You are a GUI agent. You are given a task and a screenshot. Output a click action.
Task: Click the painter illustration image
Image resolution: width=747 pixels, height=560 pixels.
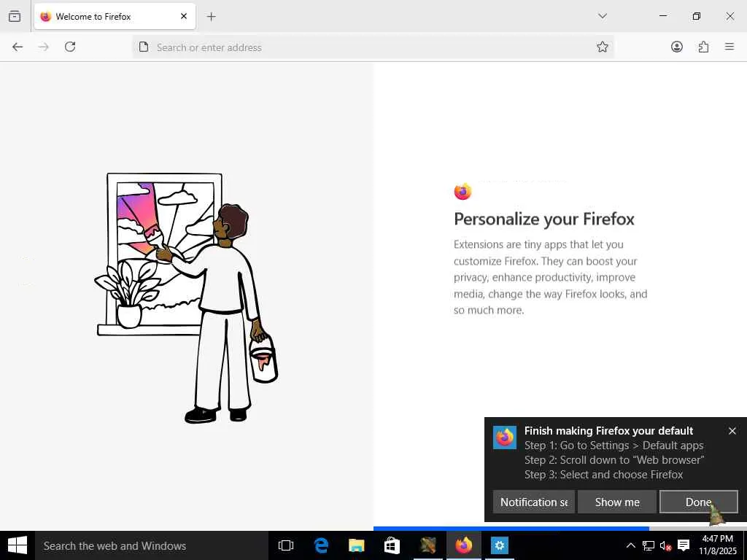[186, 298]
